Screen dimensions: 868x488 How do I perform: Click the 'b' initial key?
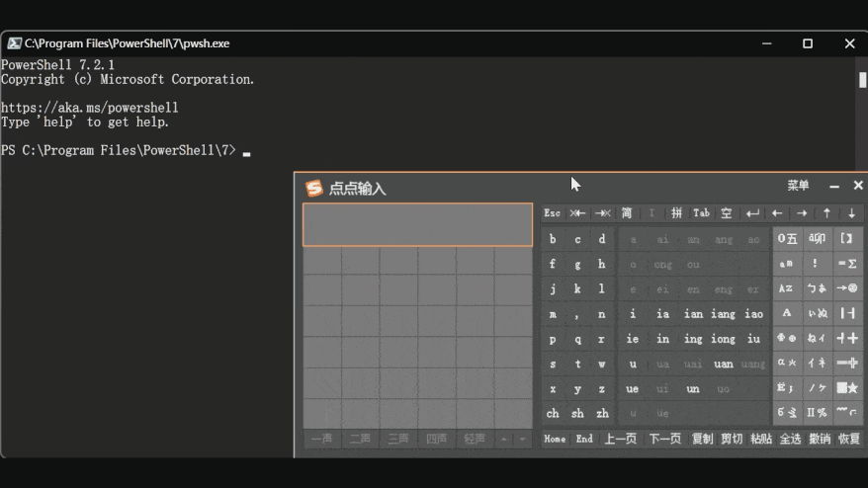pos(553,239)
